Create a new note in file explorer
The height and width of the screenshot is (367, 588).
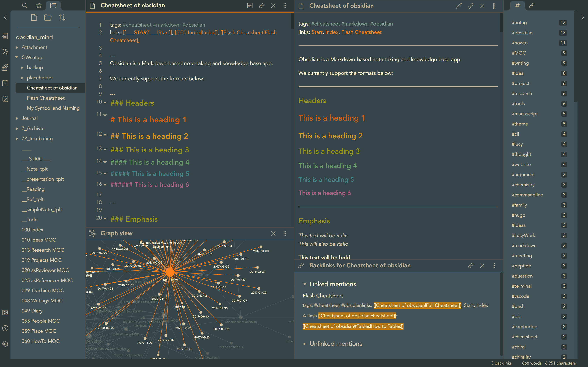click(34, 17)
